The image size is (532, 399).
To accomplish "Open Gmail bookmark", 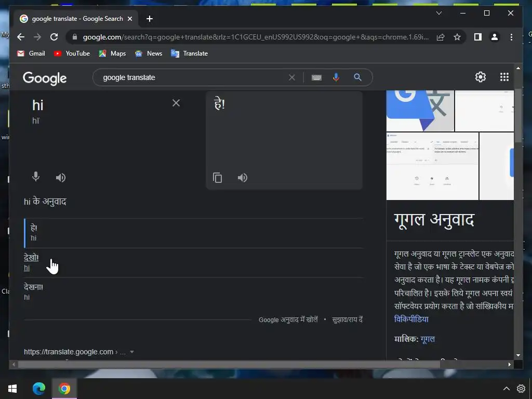I will [31, 54].
